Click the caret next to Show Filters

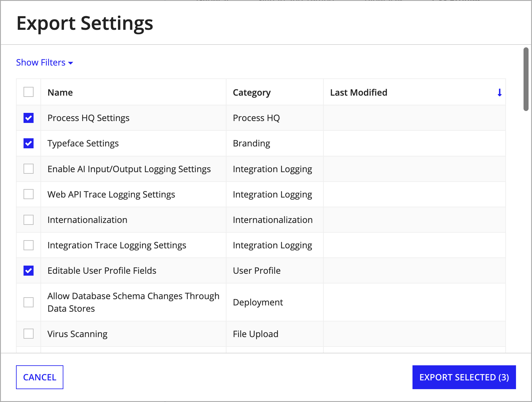click(x=71, y=63)
